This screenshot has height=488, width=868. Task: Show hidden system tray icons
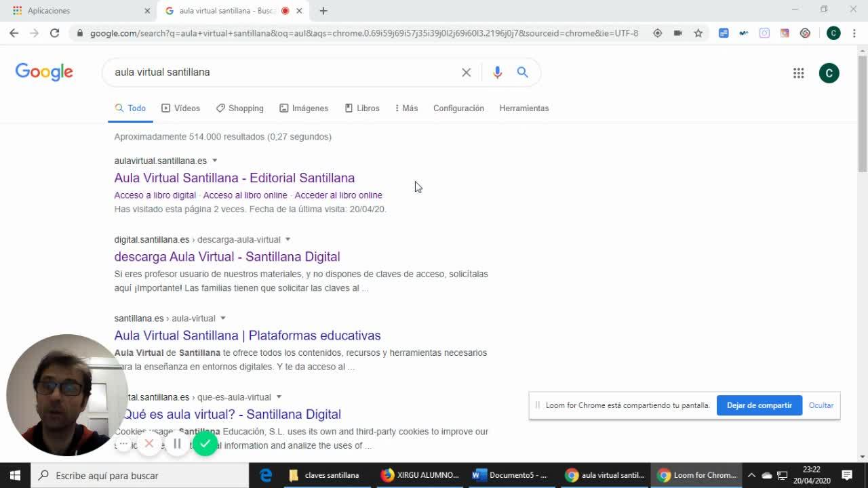click(x=751, y=475)
